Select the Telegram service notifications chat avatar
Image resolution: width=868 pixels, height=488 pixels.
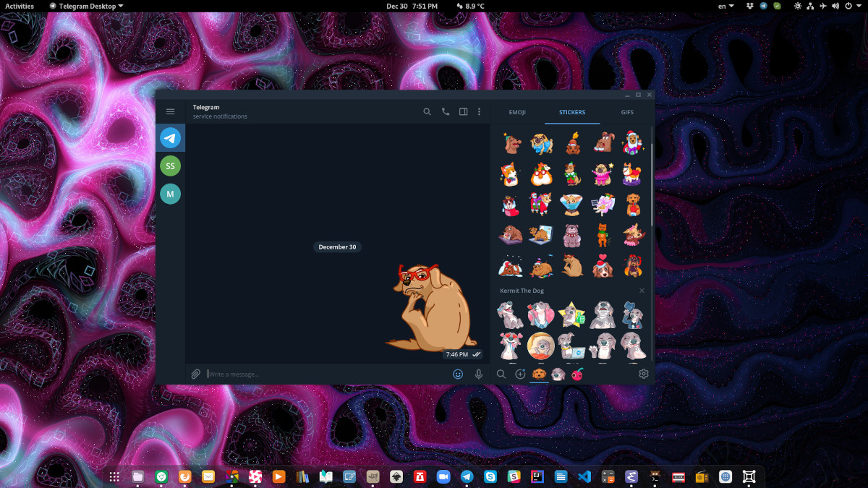tap(171, 138)
